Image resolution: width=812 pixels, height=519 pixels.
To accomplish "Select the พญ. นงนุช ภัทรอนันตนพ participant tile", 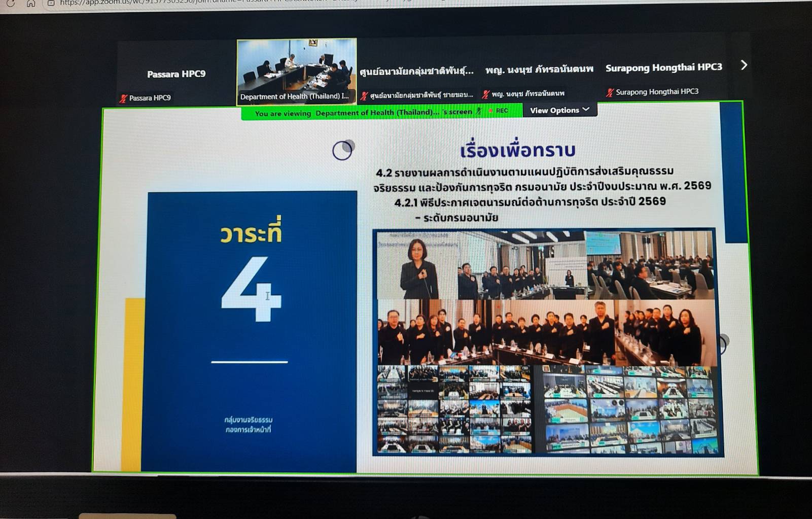I will coord(539,70).
